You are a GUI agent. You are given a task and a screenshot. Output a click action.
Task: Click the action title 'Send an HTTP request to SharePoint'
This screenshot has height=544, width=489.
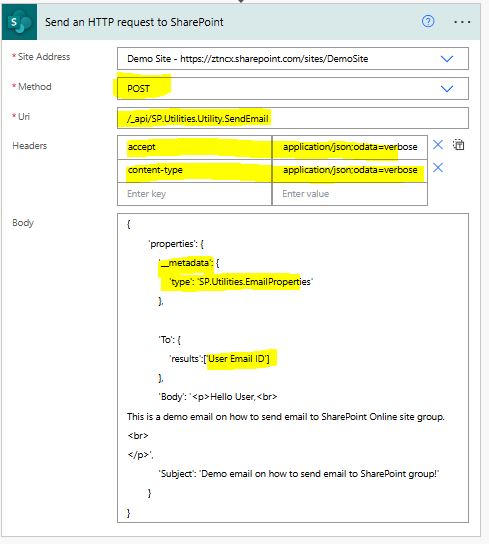[134, 22]
